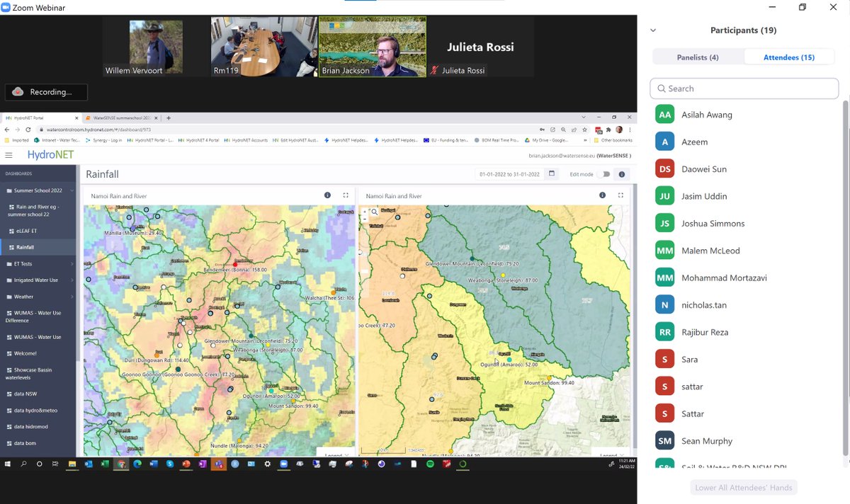Open info for the right Namoi Rain and River panel

pos(602,195)
